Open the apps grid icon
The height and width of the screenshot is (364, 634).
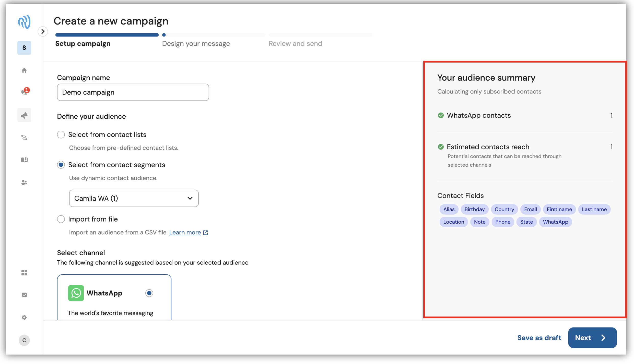click(24, 273)
